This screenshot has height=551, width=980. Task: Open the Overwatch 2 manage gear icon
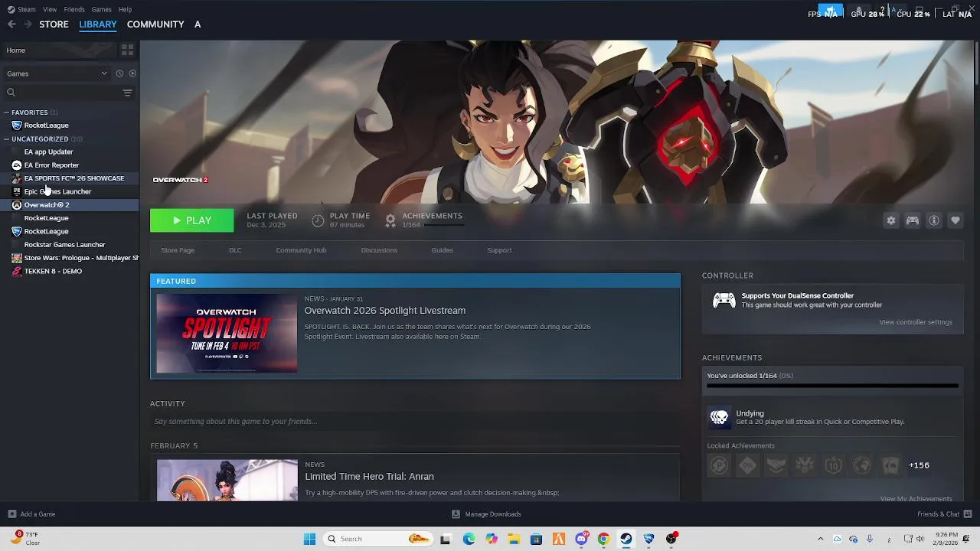point(891,220)
